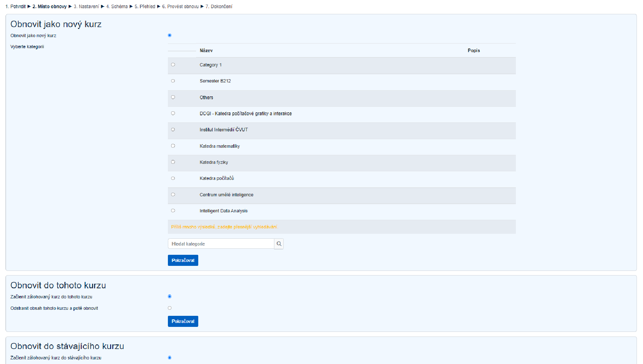Click the 'Category 1' name text
Screen dimensions: 643x364
(x=211, y=65)
